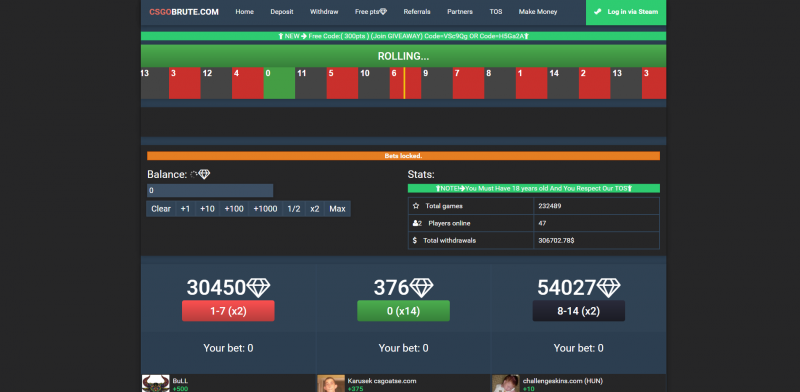Click the dollar icon by Total withdrawals

point(415,240)
